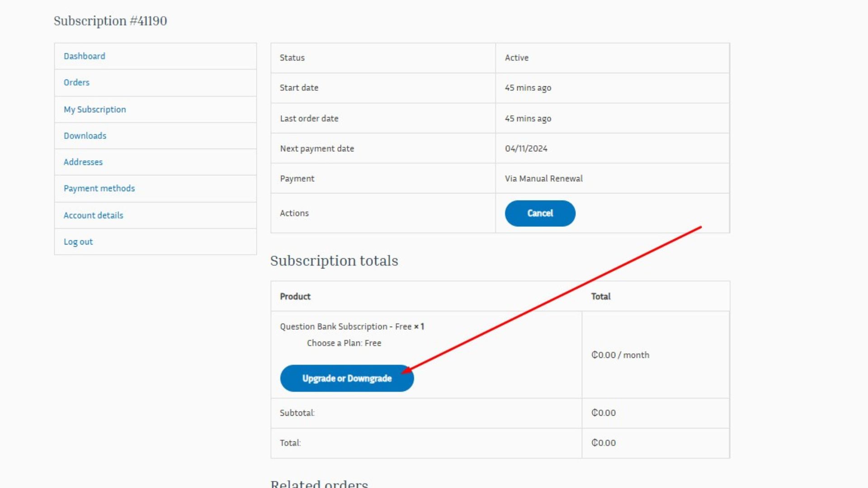Click the ₵0.00 / month price
868x488 pixels.
[x=620, y=355]
